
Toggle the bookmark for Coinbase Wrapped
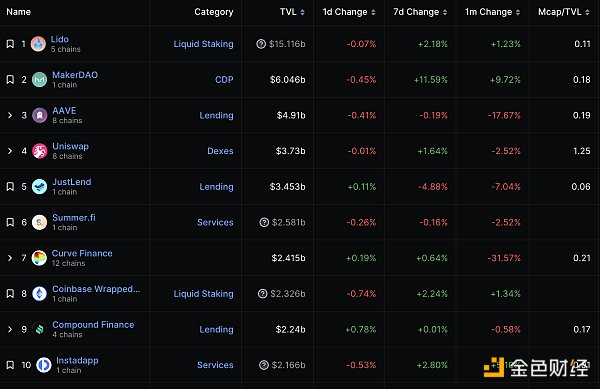10,293
